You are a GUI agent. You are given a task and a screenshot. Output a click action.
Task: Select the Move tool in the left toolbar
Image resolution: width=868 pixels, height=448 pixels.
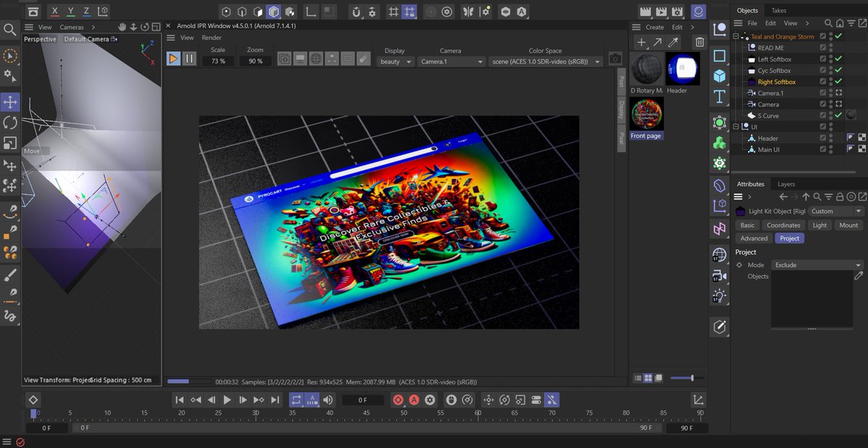coord(10,102)
